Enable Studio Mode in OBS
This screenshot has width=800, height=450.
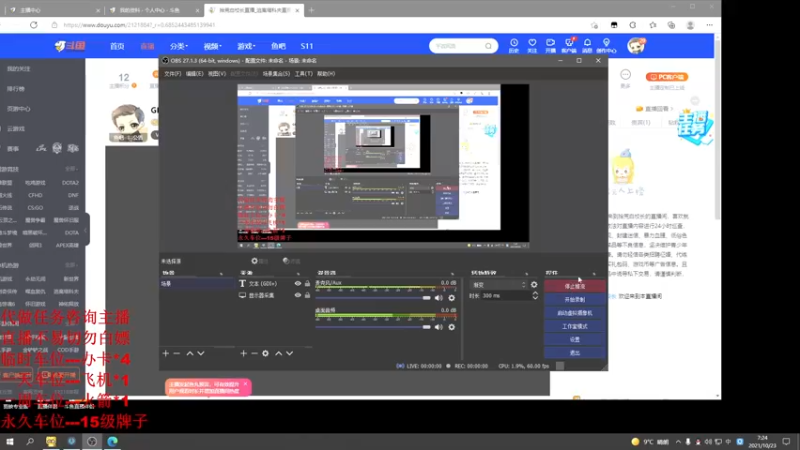[574, 326]
